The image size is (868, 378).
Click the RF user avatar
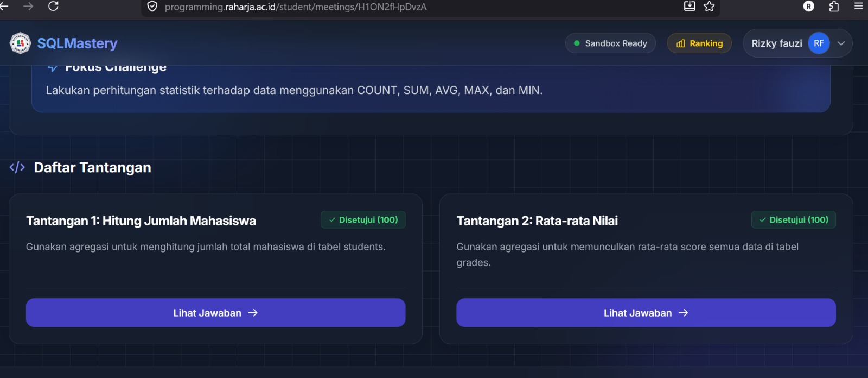pos(818,43)
